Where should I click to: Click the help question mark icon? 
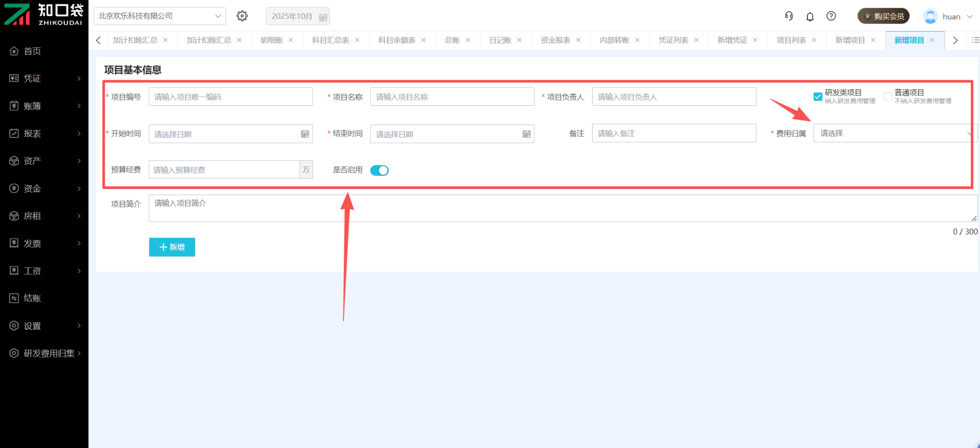coord(831,16)
